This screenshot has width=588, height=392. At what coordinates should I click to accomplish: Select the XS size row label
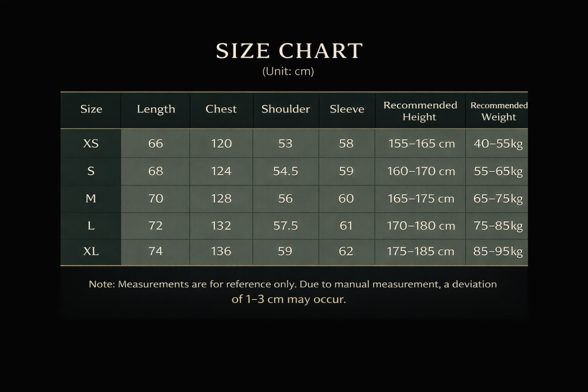tap(91, 143)
